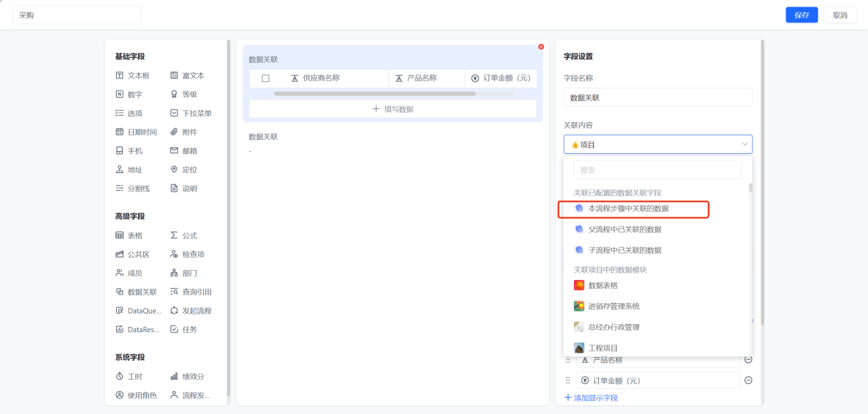Remove the 产品名称 display field

click(749, 359)
